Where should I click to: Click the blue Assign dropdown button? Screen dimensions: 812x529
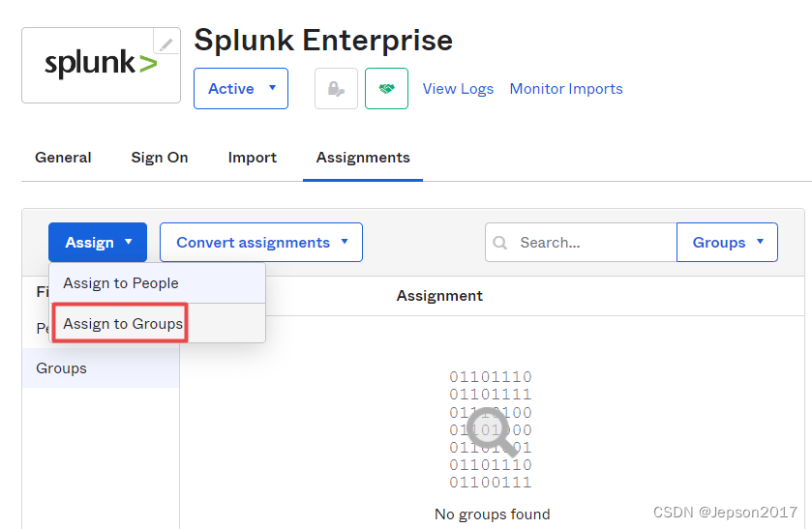coord(98,242)
